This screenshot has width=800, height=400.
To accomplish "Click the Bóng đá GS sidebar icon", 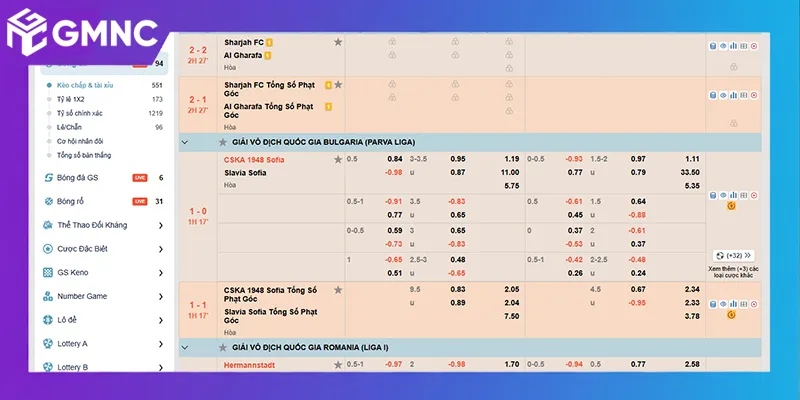I will pyautogui.click(x=48, y=178).
